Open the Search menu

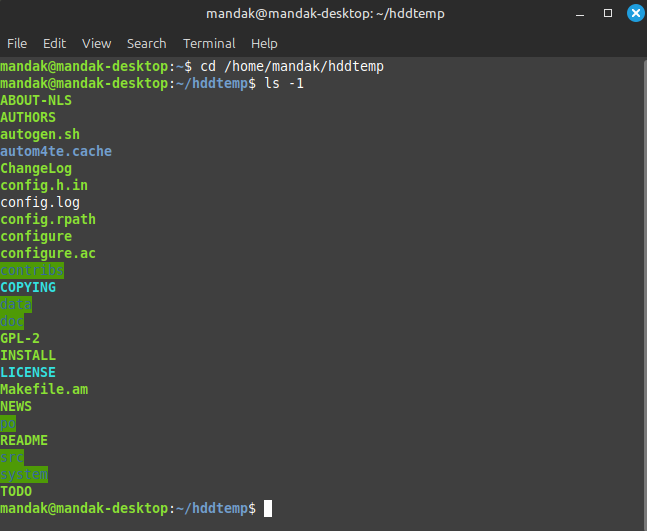146,43
